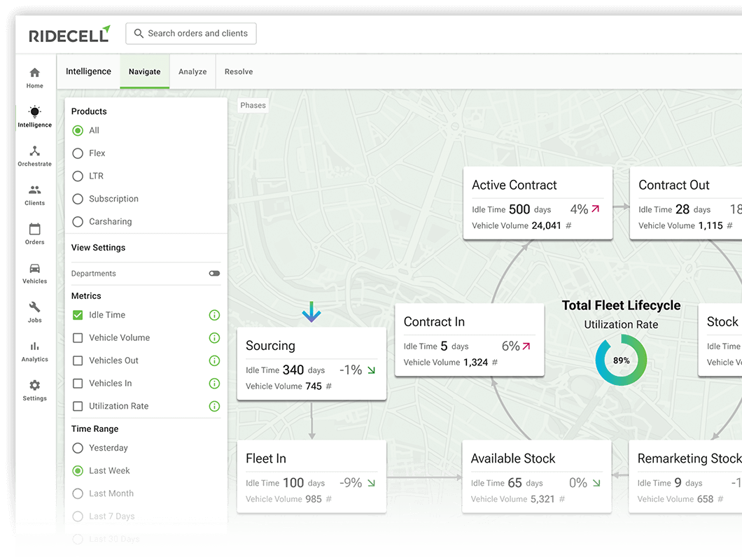Show info for Utilization Rate metric
The image size is (742, 560).
pyautogui.click(x=214, y=406)
